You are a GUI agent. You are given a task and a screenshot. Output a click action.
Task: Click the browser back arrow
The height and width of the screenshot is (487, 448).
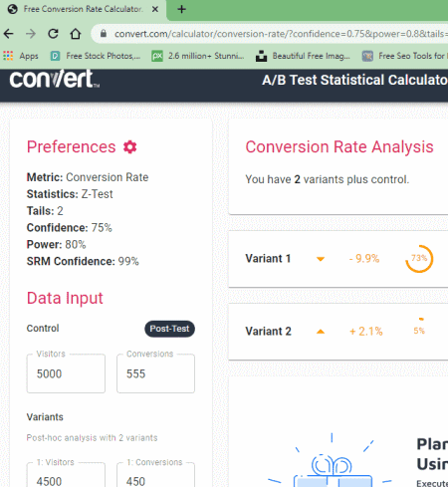pos(9,34)
